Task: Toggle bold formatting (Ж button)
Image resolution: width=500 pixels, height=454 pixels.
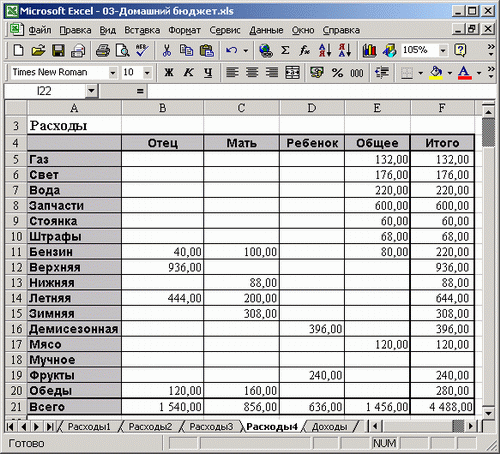Action: tap(169, 72)
